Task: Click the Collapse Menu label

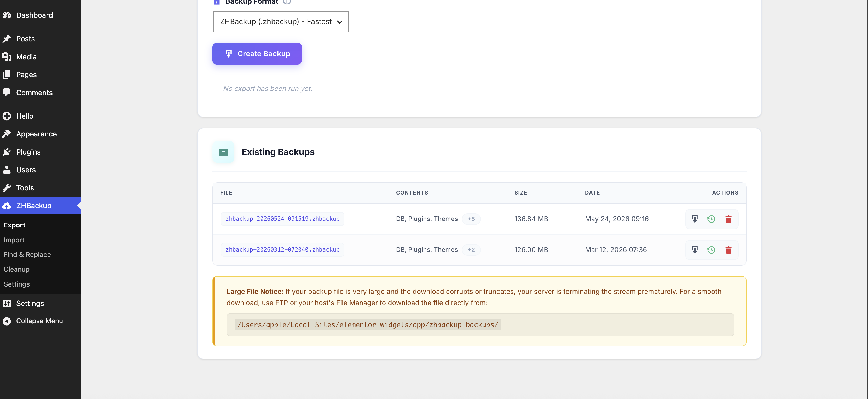Action: (39, 321)
